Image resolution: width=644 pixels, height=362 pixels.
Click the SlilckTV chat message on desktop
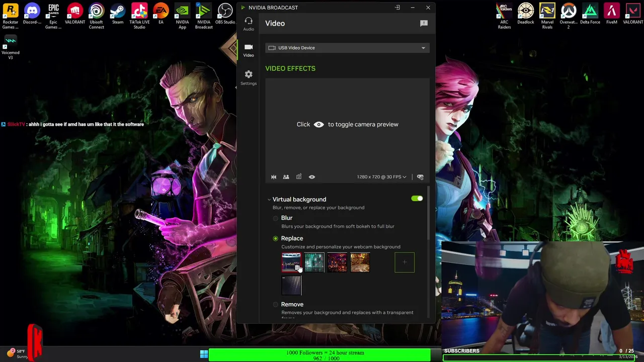click(73, 124)
